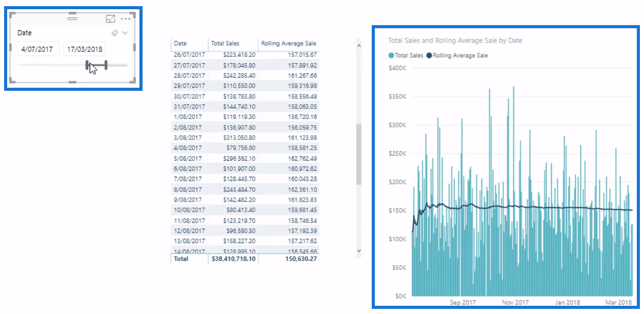Click the $150K y-axis label
This screenshot has height=314, width=644.
click(397, 210)
